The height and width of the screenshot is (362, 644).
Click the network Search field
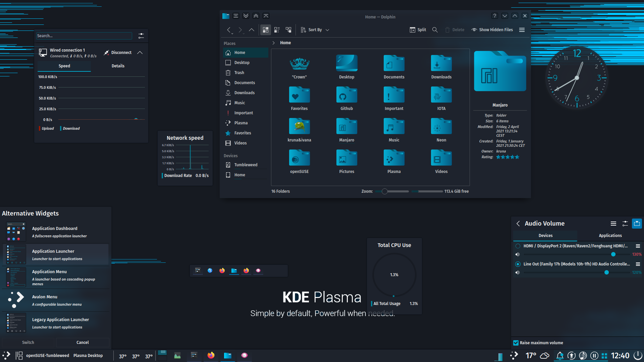coord(84,36)
